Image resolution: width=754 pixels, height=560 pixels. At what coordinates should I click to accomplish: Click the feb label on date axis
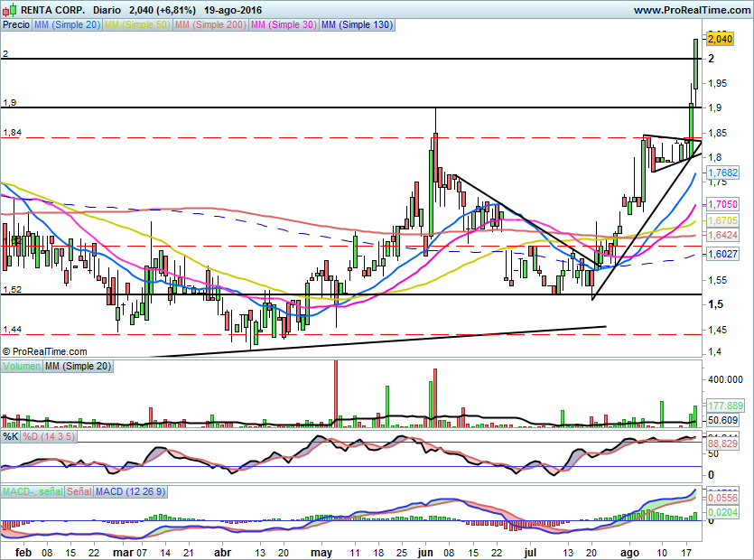pos(23,552)
